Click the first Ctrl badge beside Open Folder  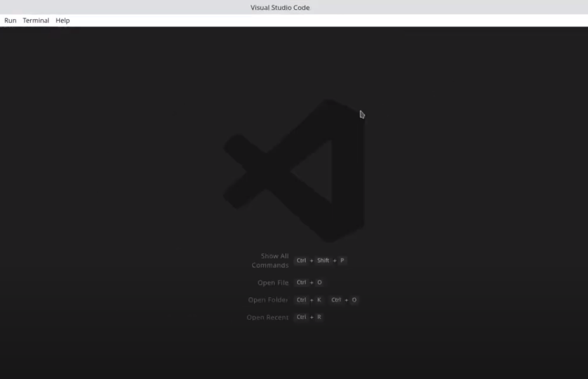click(x=301, y=300)
